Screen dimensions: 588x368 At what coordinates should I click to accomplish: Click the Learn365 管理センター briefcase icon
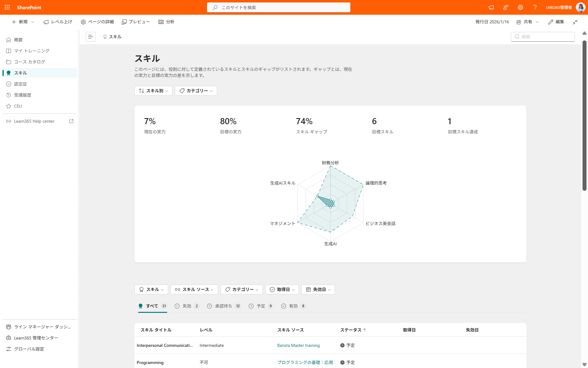[x=9, y=338]
